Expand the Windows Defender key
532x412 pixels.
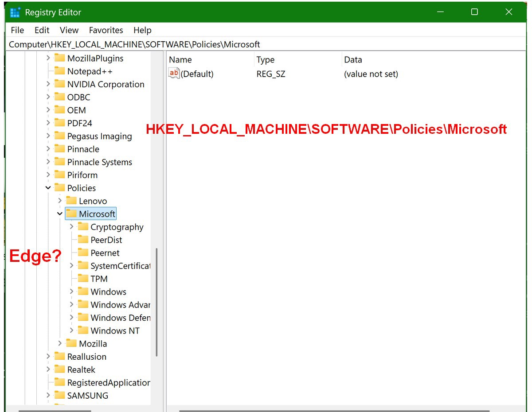71,318
